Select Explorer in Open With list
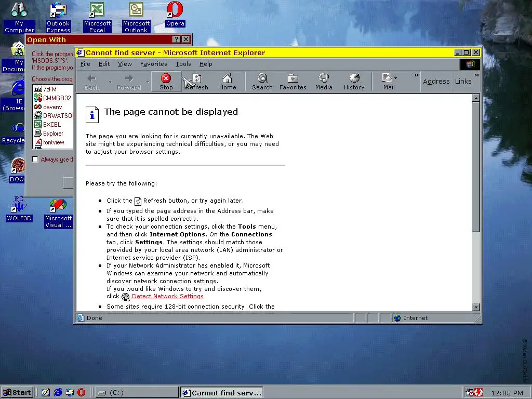532x399 pixels. point(53,134)
